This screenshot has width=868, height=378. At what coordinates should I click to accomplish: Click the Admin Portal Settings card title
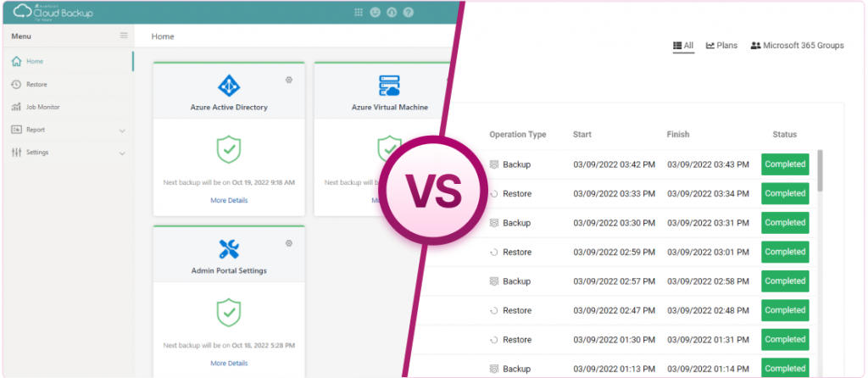(229, 270)
